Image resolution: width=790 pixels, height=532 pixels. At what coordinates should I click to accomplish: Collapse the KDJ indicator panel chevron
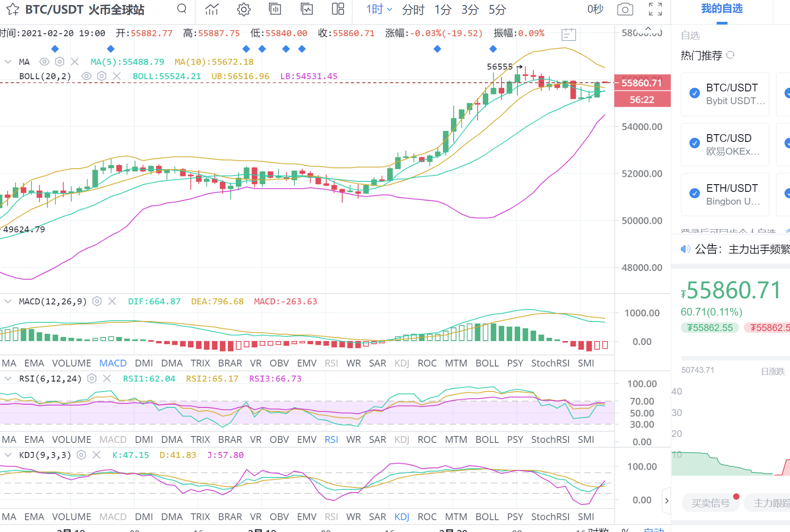[x=8, y=455]
